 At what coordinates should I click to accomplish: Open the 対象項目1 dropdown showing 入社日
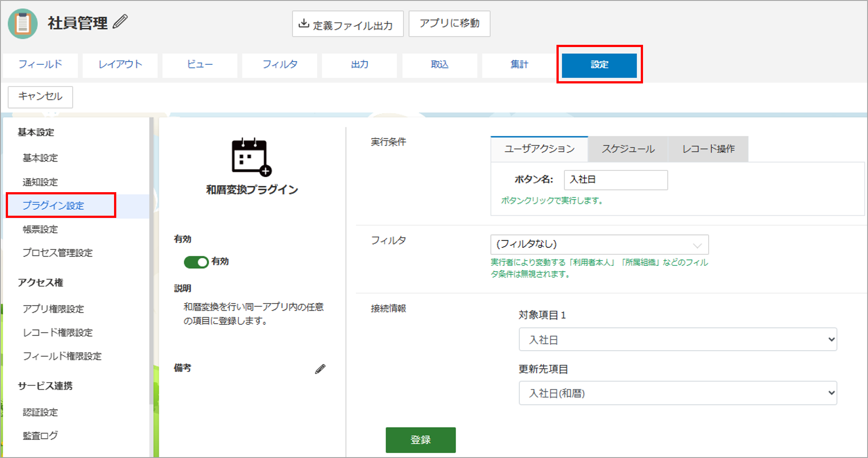pos(678,340)
